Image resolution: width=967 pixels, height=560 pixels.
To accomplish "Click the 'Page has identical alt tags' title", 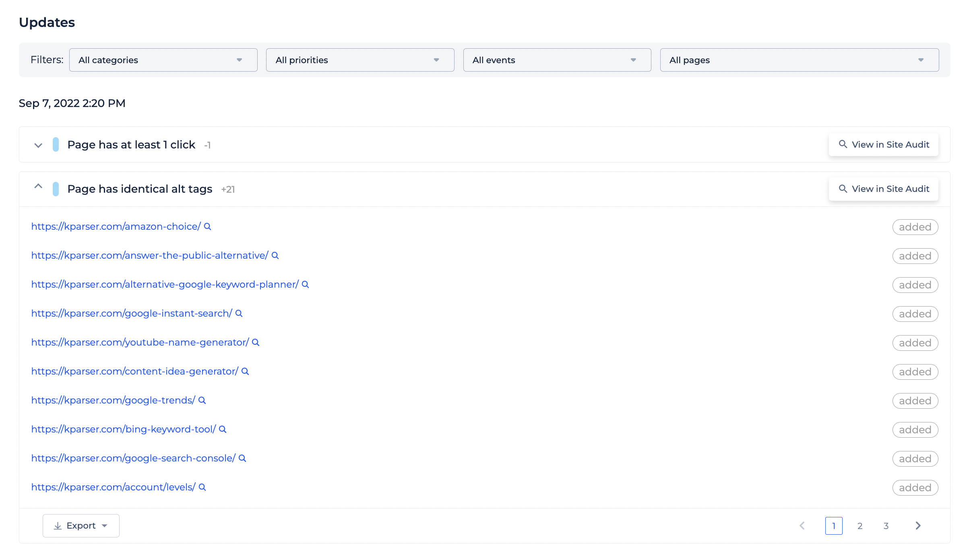I will coord(140,189).
